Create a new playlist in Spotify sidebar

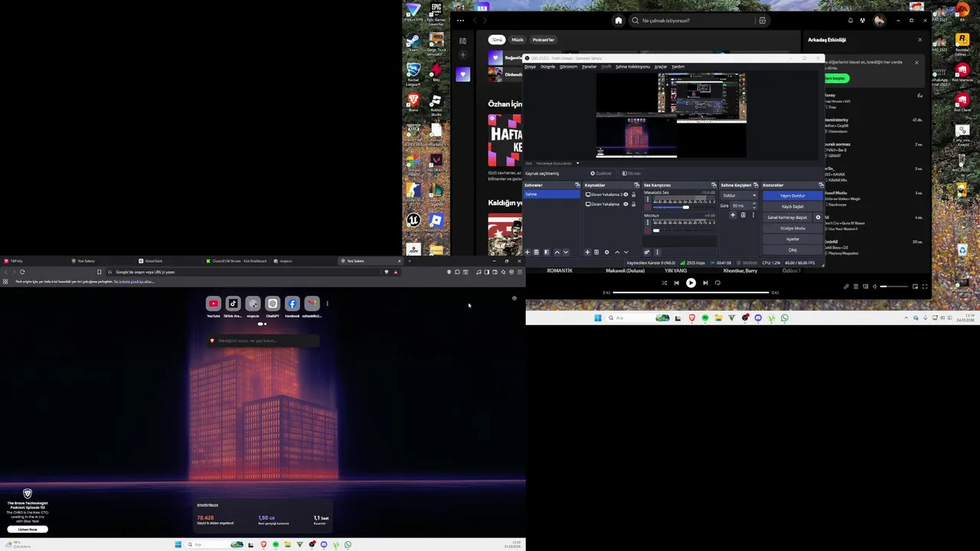[463, 54]
